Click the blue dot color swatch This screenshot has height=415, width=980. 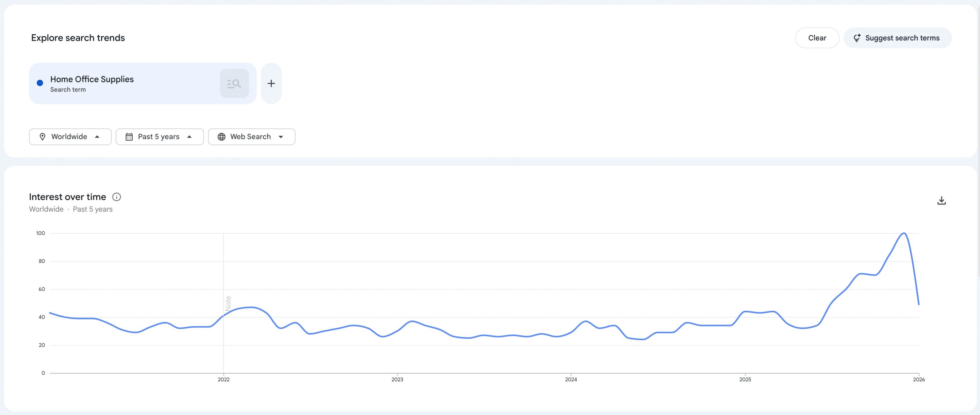40,83
